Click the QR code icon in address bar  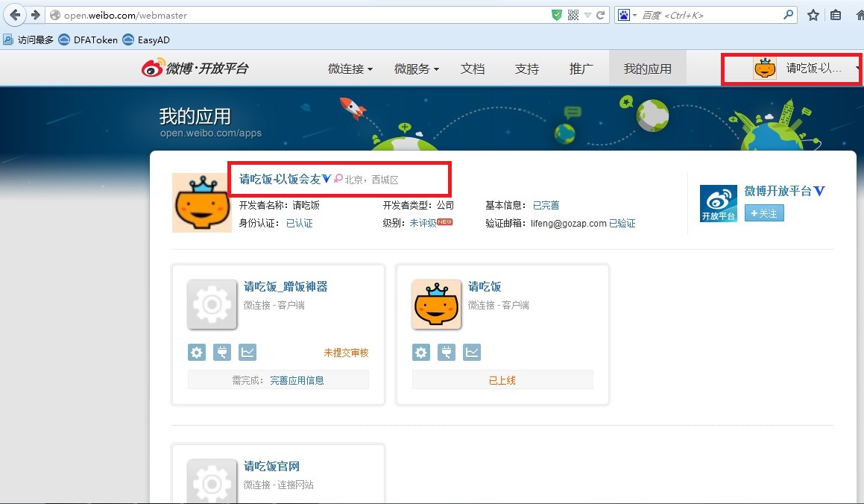pyautogui.click(x=573, y=15)
